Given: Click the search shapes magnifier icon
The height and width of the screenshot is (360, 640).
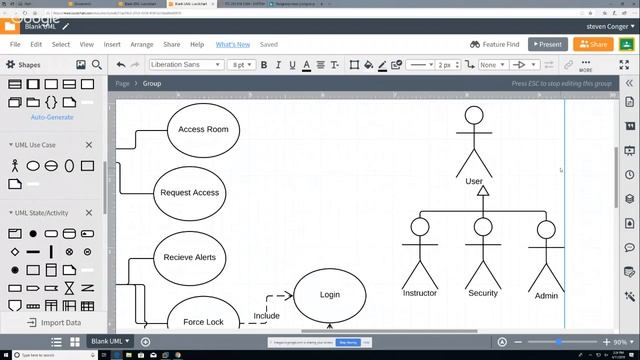Looking at the screenshot, I should [x=97, y=64].
